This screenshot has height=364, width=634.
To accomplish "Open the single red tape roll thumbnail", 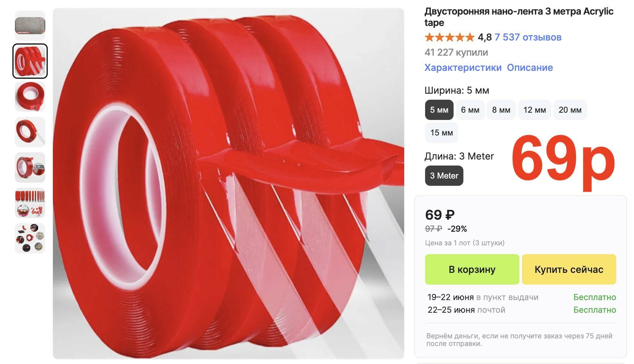I will [30, 97].
